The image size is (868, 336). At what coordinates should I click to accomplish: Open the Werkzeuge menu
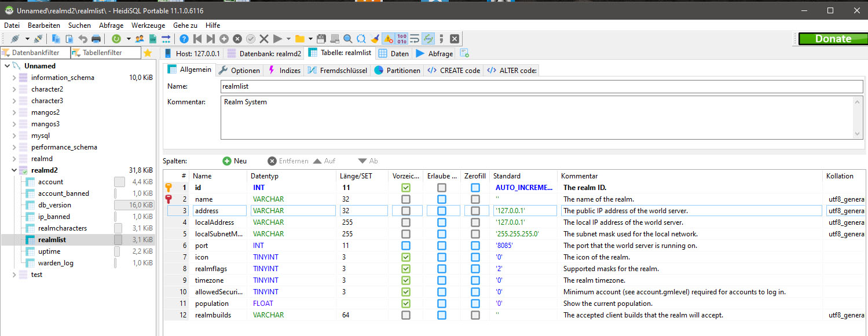[x=148, y=25]
